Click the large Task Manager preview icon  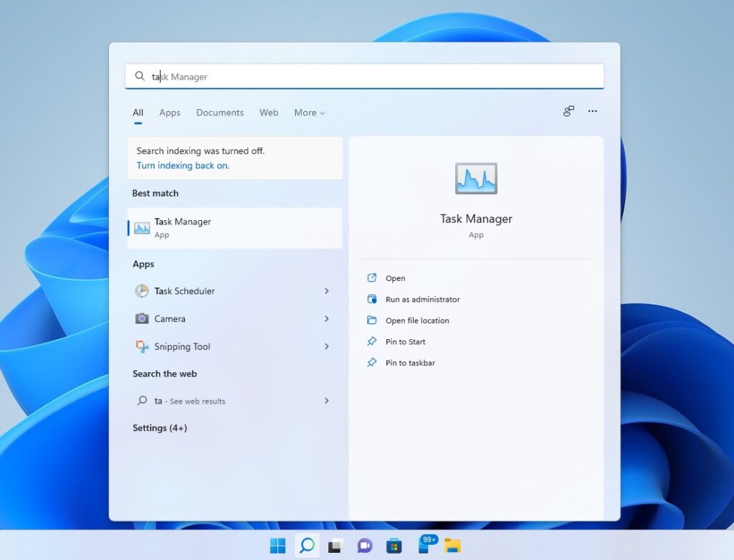coord(476,179)
